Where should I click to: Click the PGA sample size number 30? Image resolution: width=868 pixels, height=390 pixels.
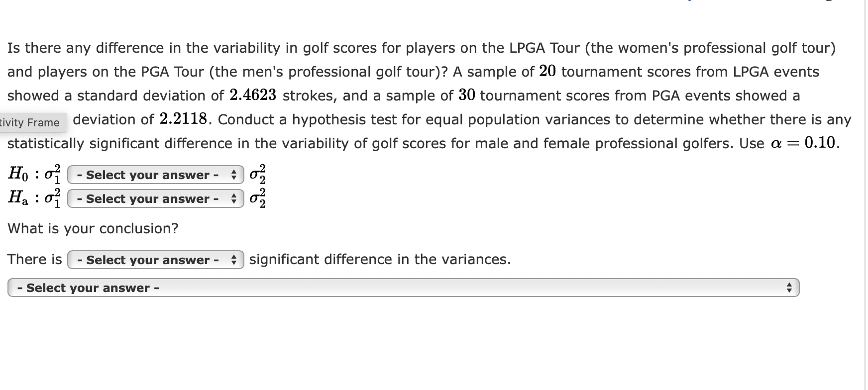point(467,95)
